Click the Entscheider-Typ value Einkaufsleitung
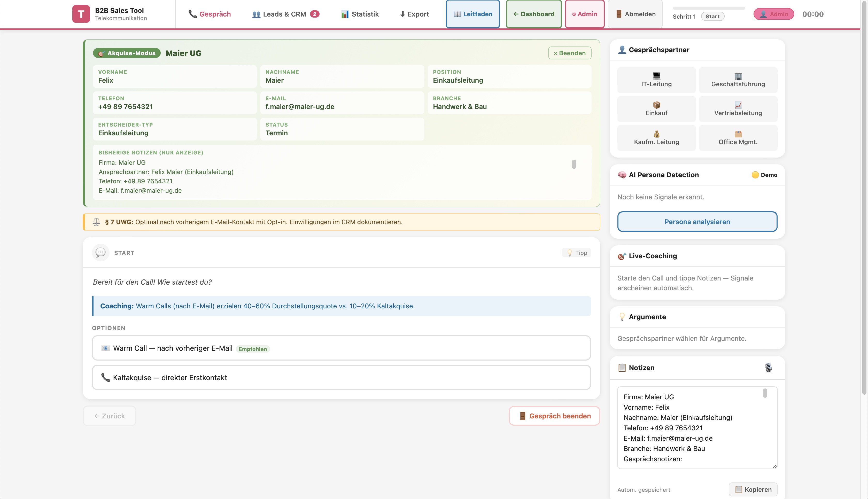 123,133
